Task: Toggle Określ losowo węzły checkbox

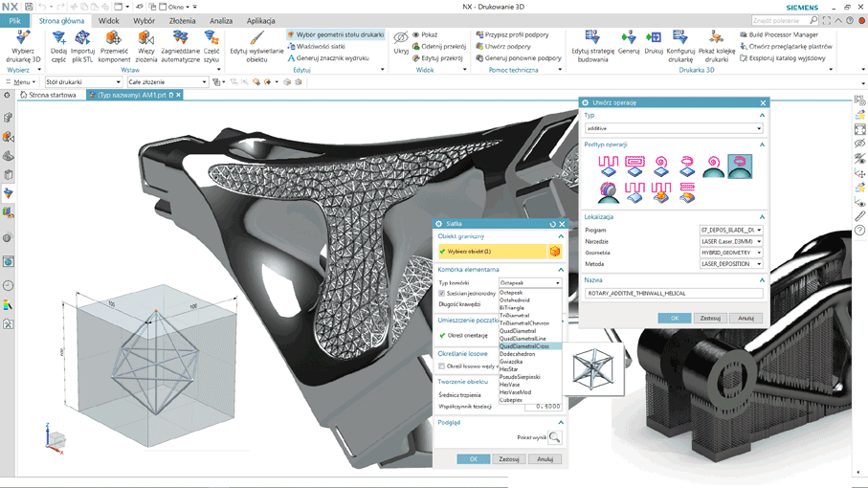Action: (442, 366)
